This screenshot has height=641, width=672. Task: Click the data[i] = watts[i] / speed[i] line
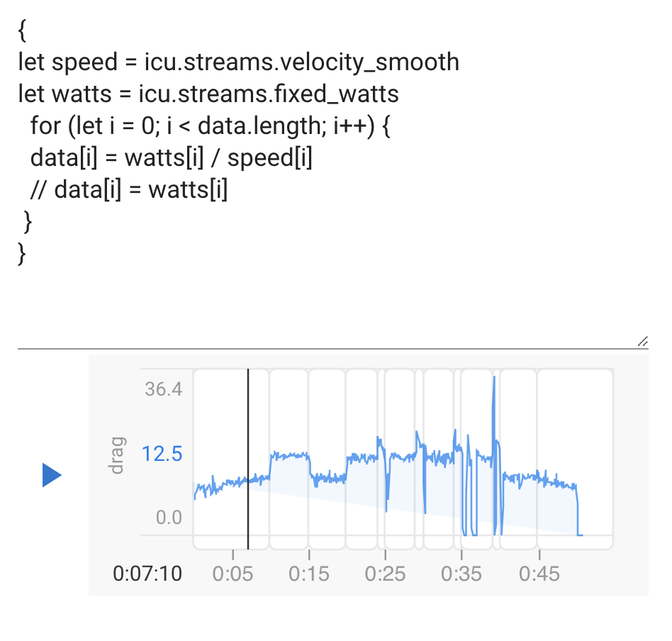[x=171, y=158]
